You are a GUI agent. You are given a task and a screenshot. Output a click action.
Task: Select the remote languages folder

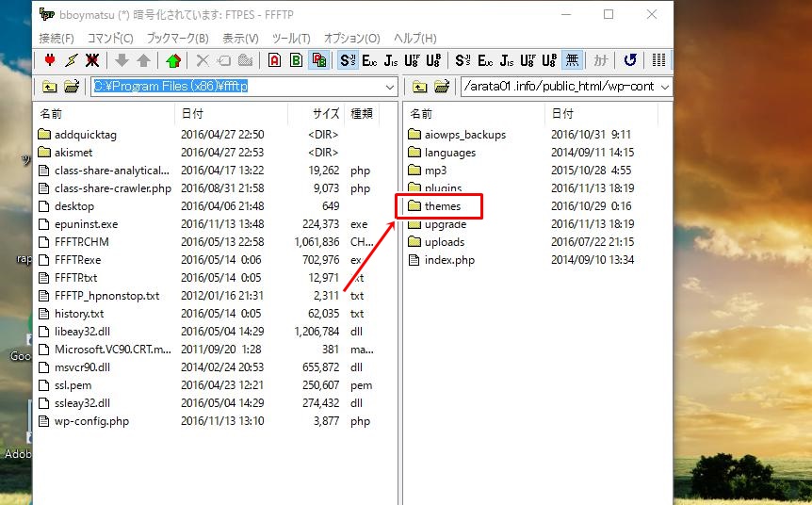point(442,153)
